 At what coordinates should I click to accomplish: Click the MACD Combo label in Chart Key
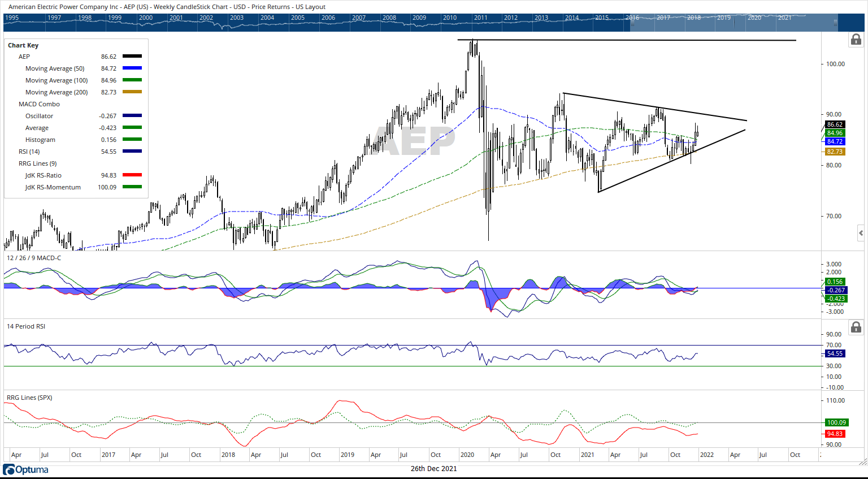click(x=39, y=104)
